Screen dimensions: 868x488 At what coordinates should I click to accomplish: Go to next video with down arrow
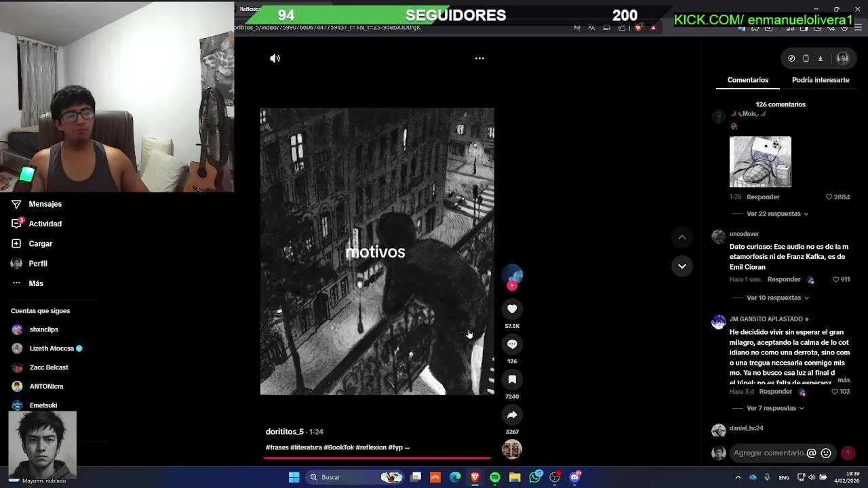682,266
